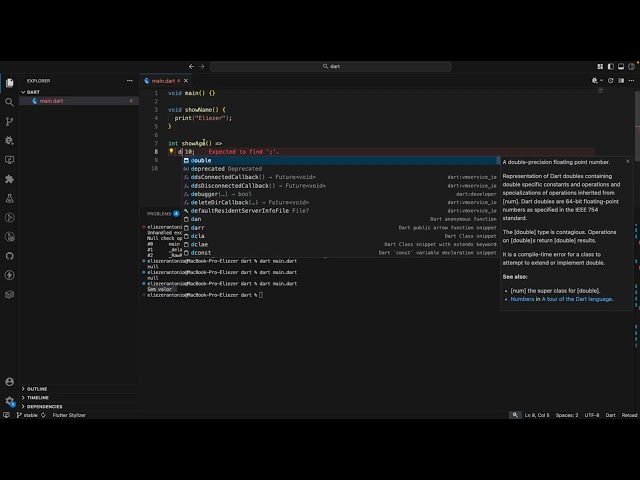The width and height of the screenshot is (640, 480).
Task: Click the circular reload icon in editor toolbar
Action: click(x=611, y=81)
